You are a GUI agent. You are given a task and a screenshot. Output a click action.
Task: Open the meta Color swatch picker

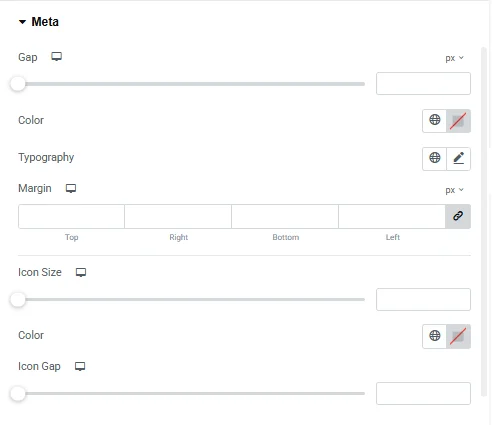[458, 120]
